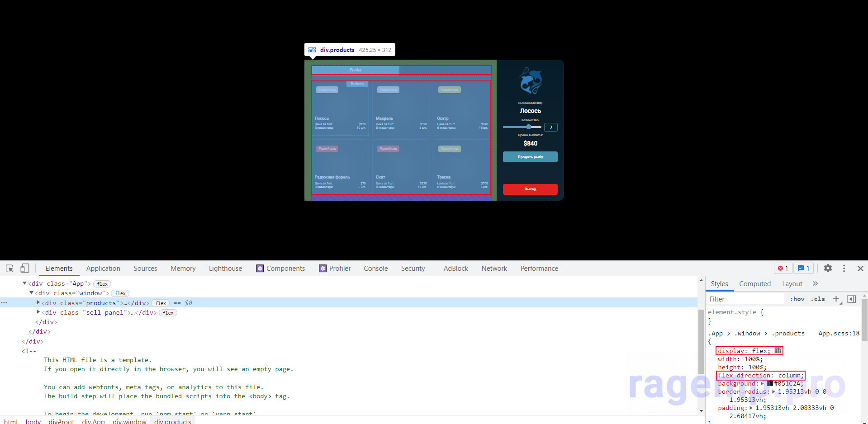Open the Security tab
Image resolution: width=868 pixels, height=424 pixels.
coord(413,268)
